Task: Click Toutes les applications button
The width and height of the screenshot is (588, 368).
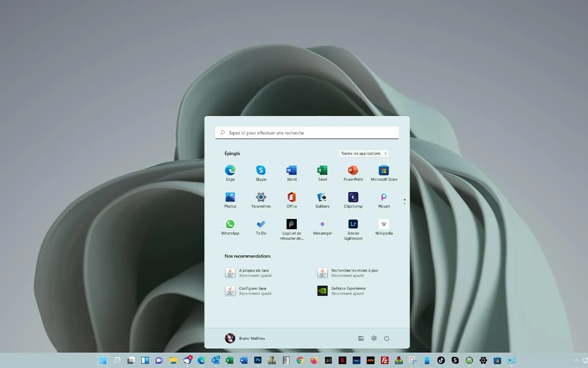Action: (x=364, y=154)
